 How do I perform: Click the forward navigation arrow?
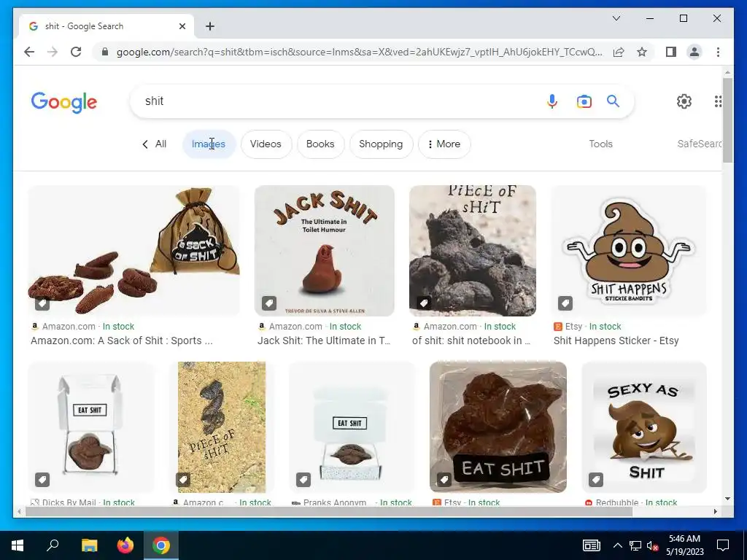[53, 52]
